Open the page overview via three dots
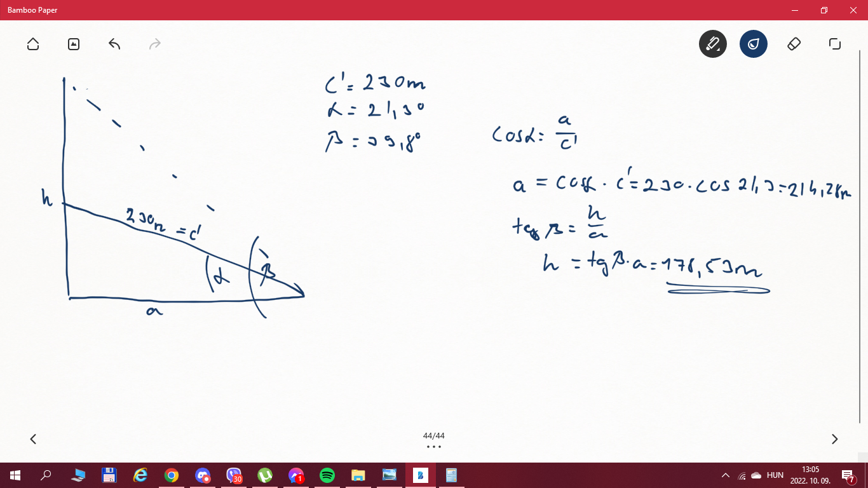Image resolution: width=868 pixels, height=488 pixels. pyautogui.click(x=434, y=447)
